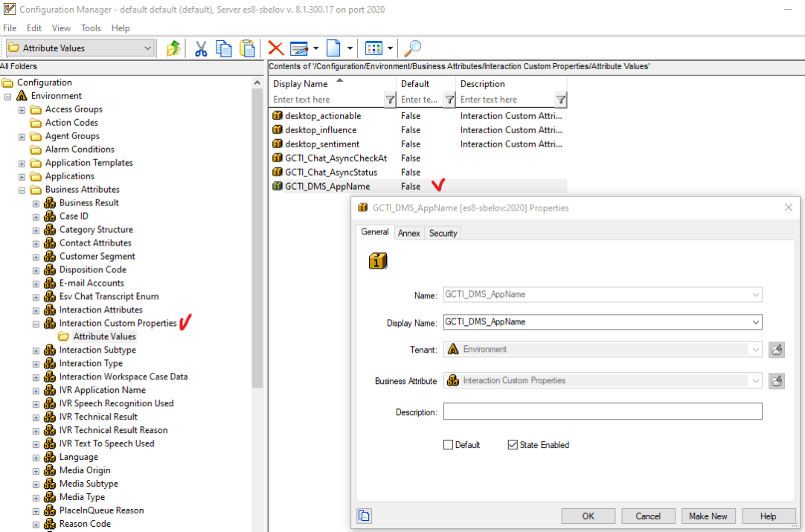Open the Tools menu
This screenshot has height=532, width=805.
(91, 28)
